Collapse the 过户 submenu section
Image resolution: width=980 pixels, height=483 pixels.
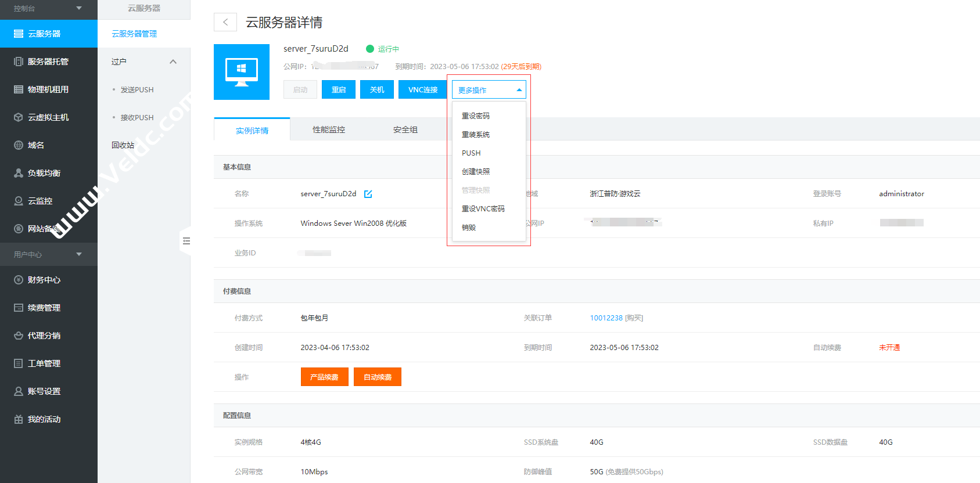(x=173, y=62)
